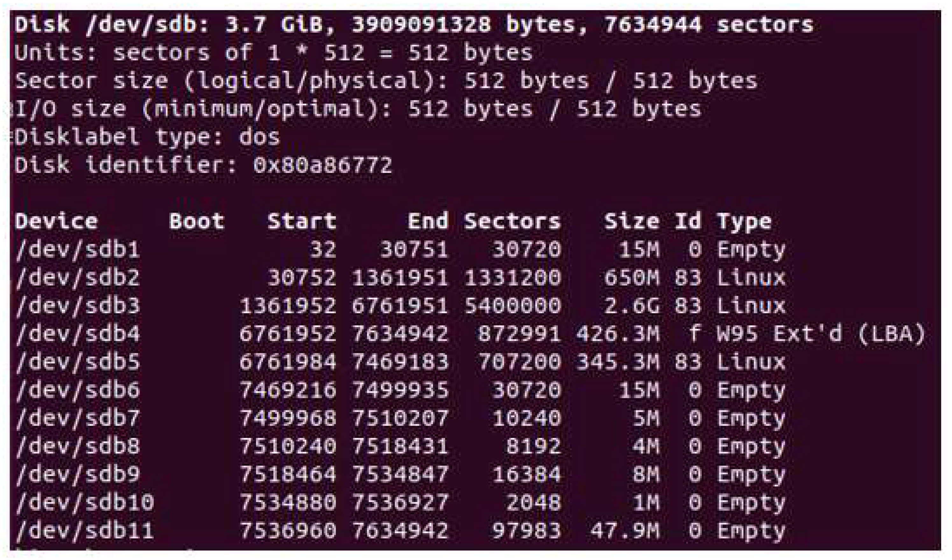Click the W95 Ext'd (LBA) type text
952x560 pixels.
pos(821,334)
